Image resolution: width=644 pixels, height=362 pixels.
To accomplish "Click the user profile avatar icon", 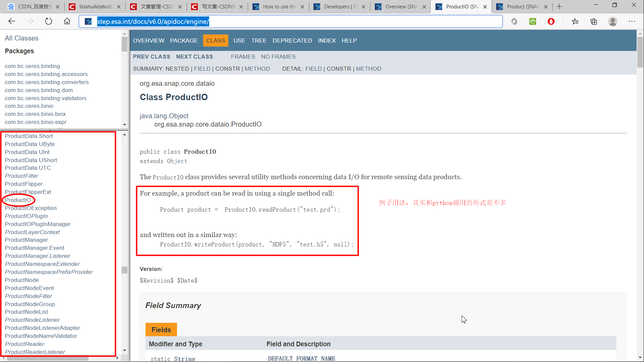I will pyautogui.click(x=613, y=21).
